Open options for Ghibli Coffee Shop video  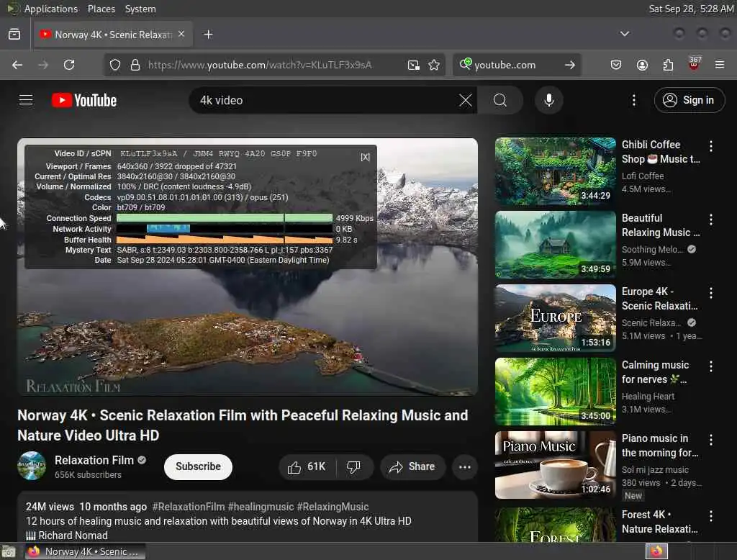point(710,146)
